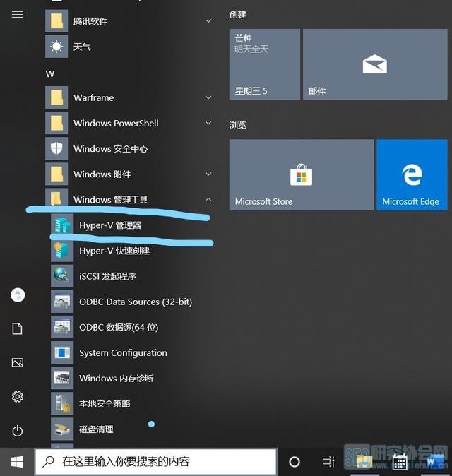Click the taskbar search box
The image size is (452, 476).
pyautogui.click(x=156, y=462)
